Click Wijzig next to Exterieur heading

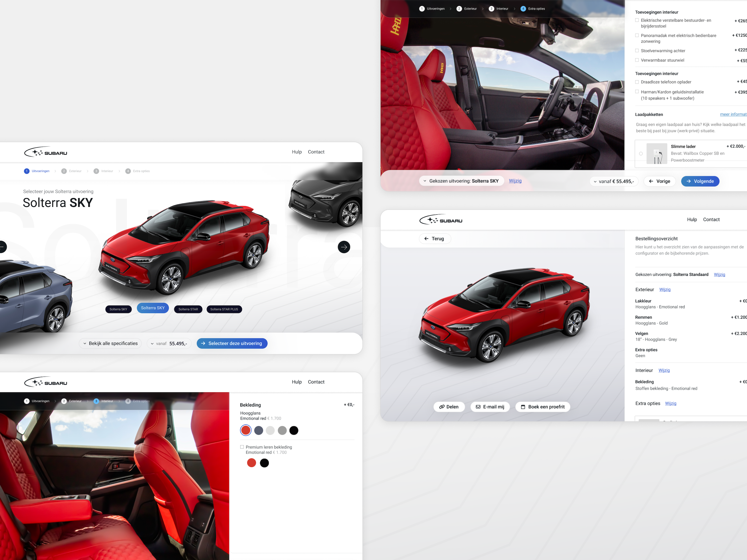(x=665, y=290)
